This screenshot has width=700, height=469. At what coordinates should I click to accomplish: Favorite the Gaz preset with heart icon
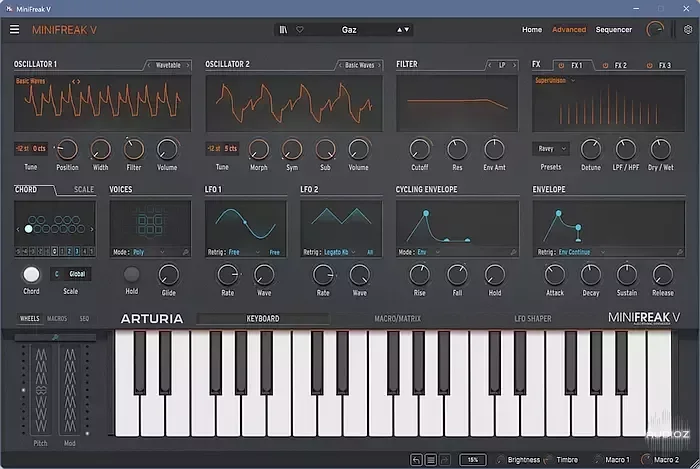click(x=300, y=29)
